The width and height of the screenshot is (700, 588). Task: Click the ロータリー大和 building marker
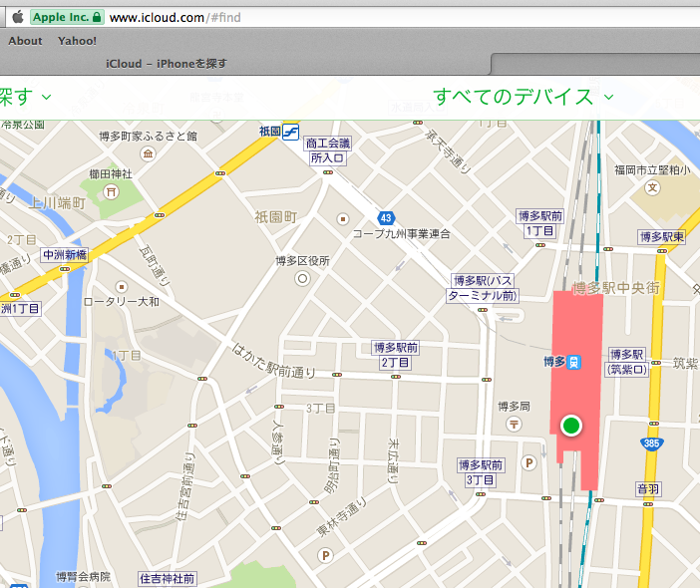[x=121, y=286]
